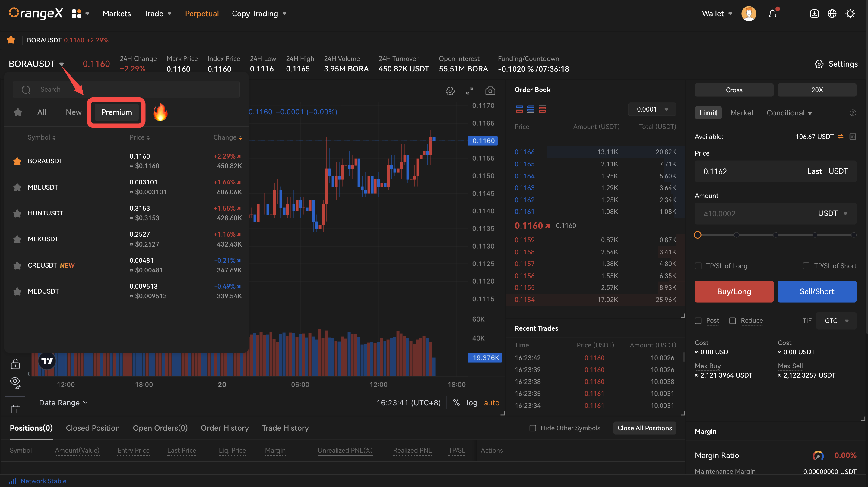Click the user avatar icon

pyautogui.click(x=749, y=14)
